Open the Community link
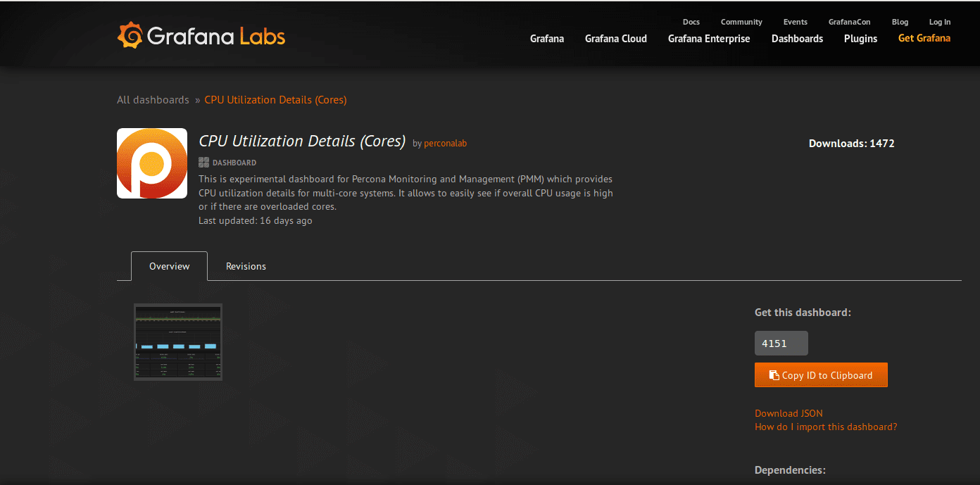The width and height of the screenshot is (980, 485). click(x=741, y=22)
